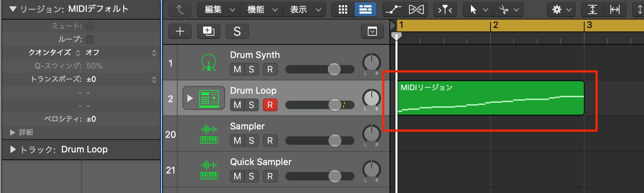Click the ベロシティ ±0 value

coord(91,119)
